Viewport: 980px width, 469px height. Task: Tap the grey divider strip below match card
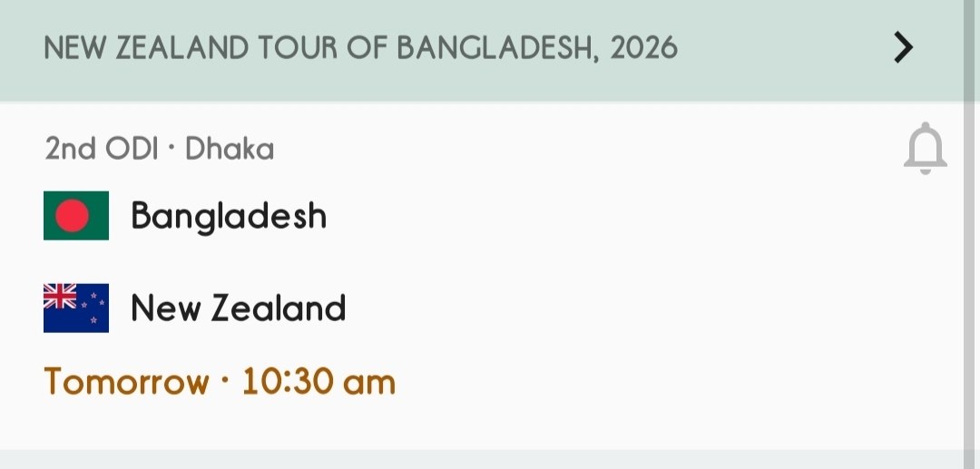(490, 460)
